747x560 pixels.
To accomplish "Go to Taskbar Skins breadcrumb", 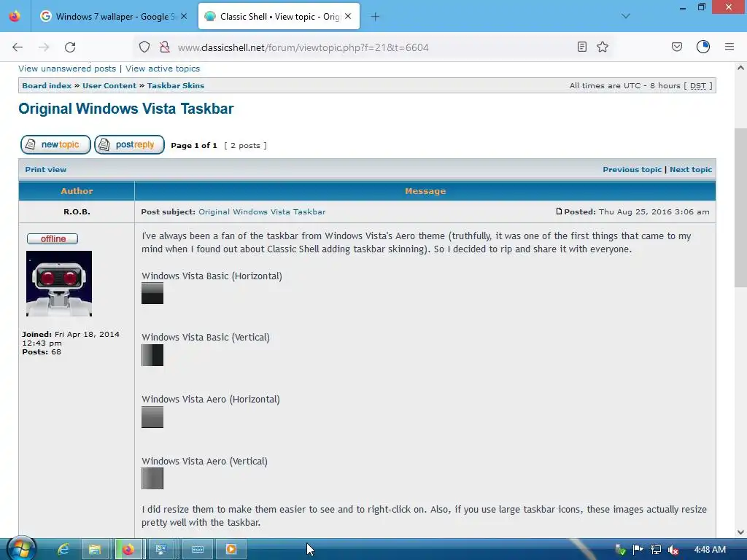I will tap(175, 86).
